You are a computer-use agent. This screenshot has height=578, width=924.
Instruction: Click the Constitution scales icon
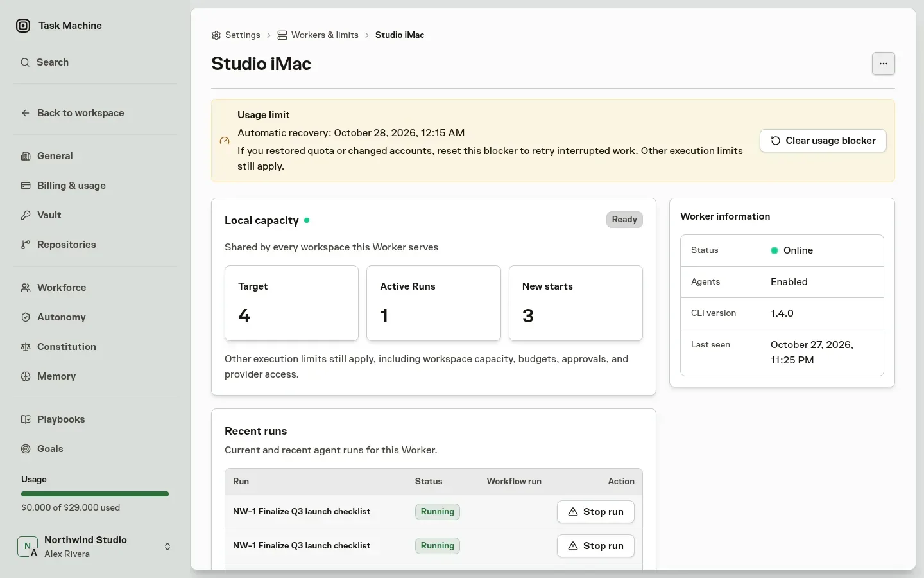pyautogui.click(x=26, y=347)
